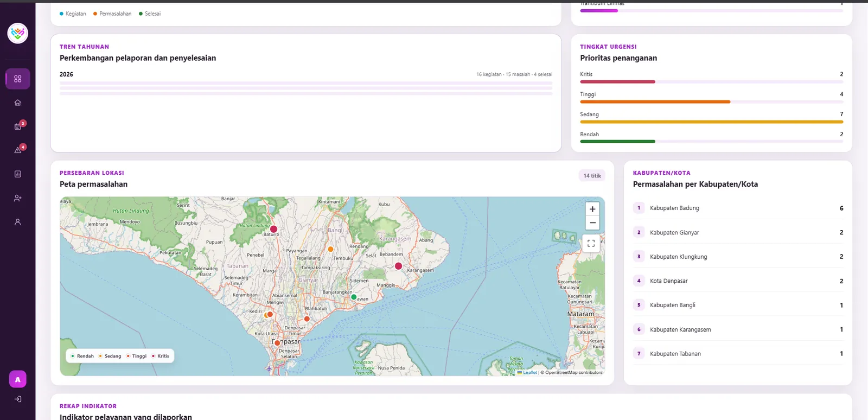Open the add-user icon in sidebar
This screenshot has width=868, height=420.
[18, 198]
